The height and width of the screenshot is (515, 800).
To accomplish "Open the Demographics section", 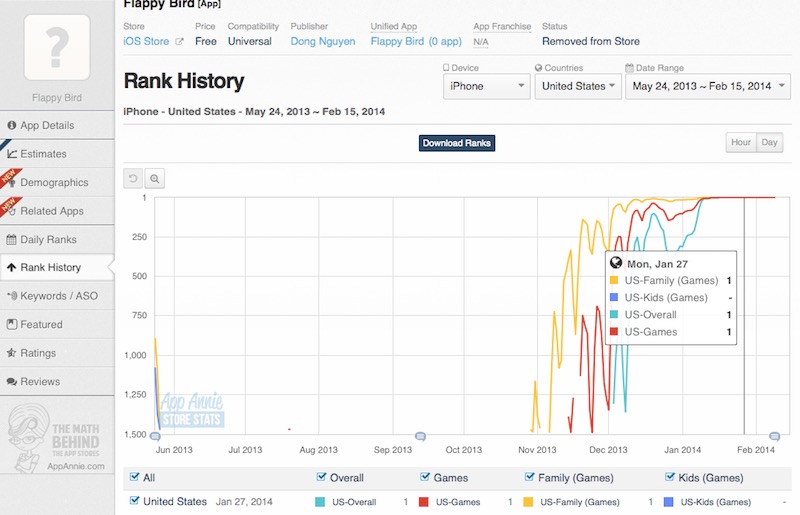I will click(57, 182).
